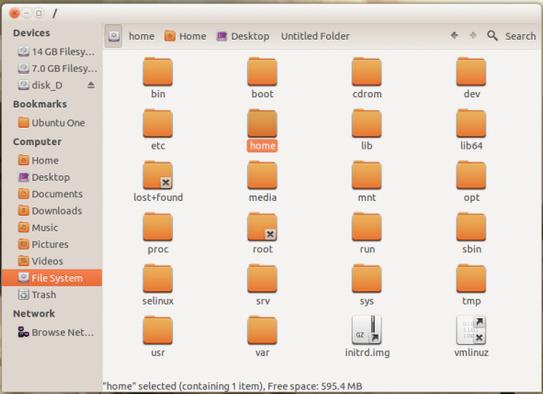Viewport: 543px width, 394px height.
Task: Click the Search magnifier button
Action: coord(492,36)
